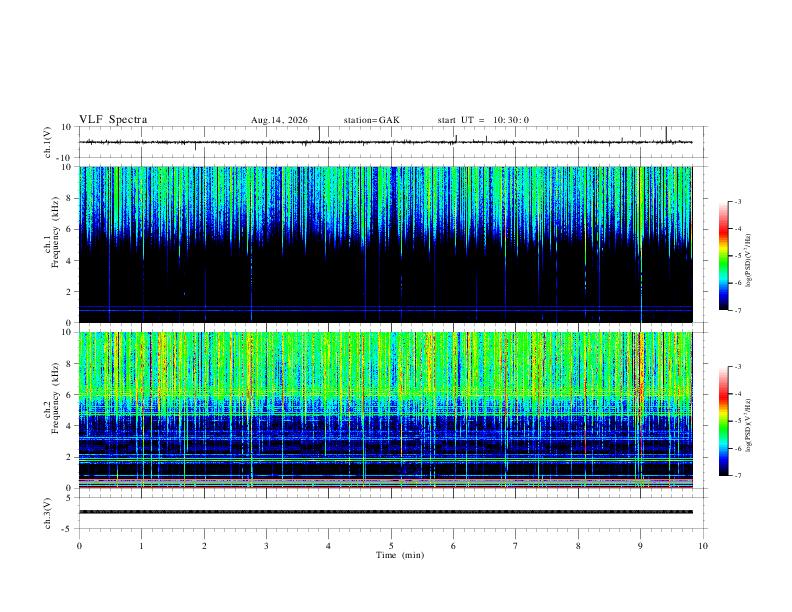
Task: Click the station=GAK label
Action: coord(371,120)
